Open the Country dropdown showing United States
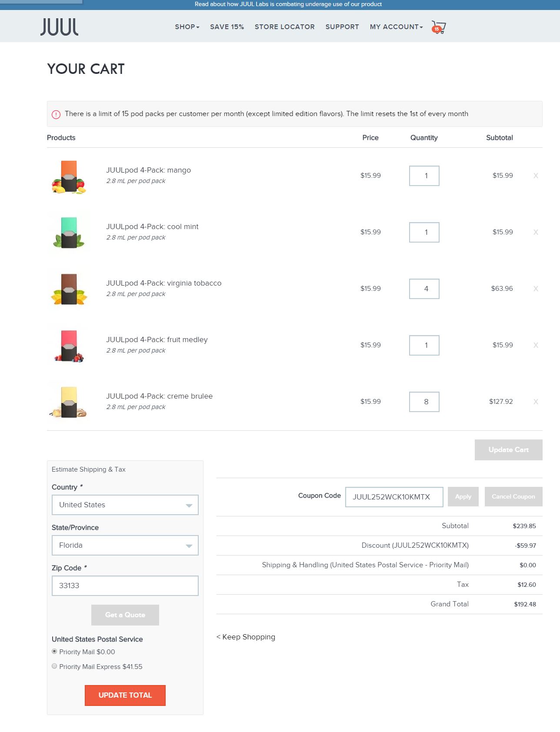This screenshot has width=560, height=732. coord(125,505)
